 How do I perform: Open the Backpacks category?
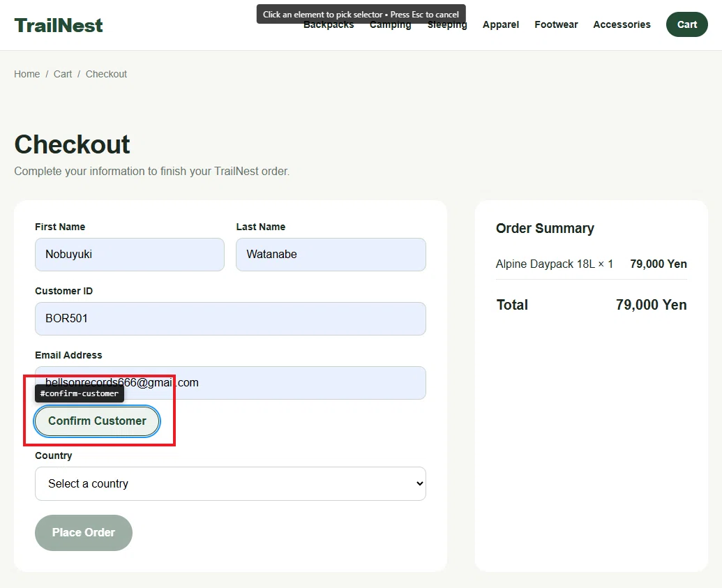(329, 26)
